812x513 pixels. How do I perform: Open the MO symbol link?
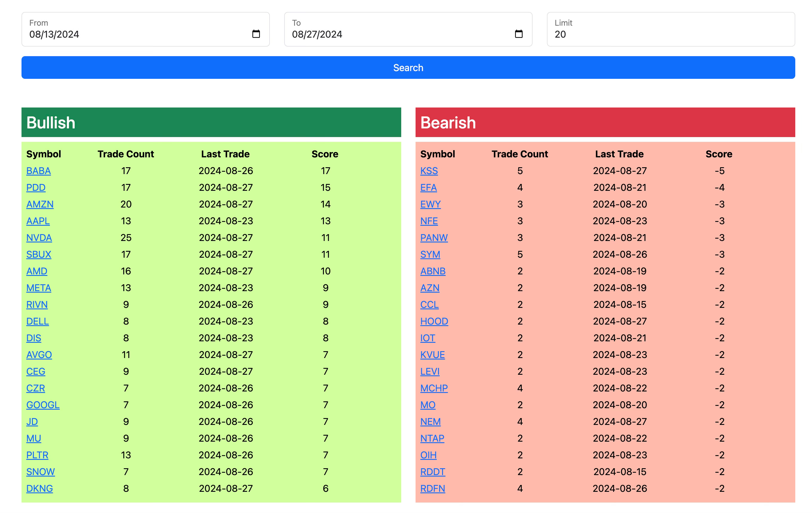428,405
